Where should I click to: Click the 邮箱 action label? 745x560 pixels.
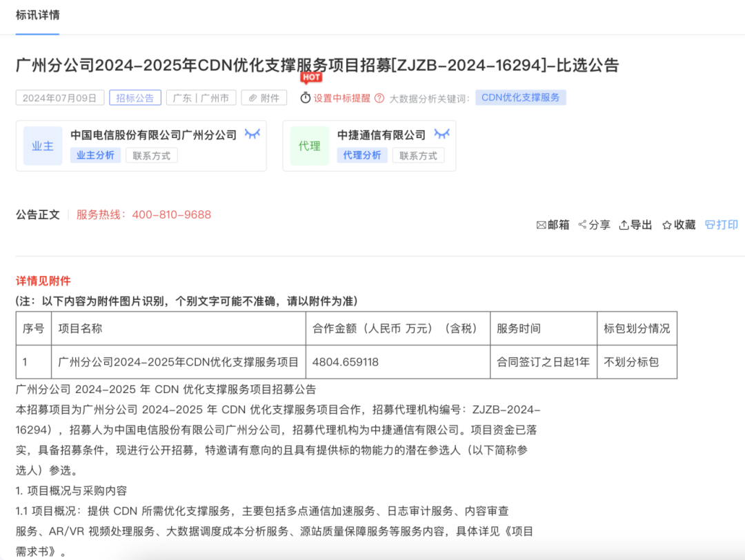[558, 225]
